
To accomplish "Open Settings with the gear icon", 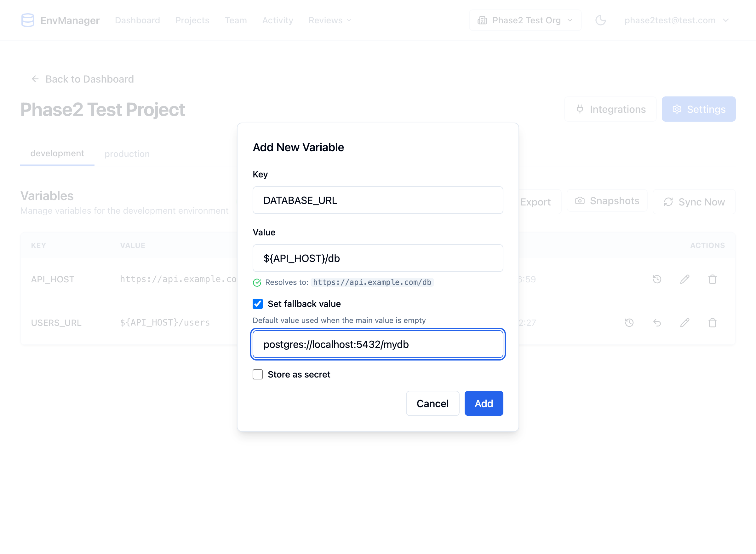I will point(677,109).
